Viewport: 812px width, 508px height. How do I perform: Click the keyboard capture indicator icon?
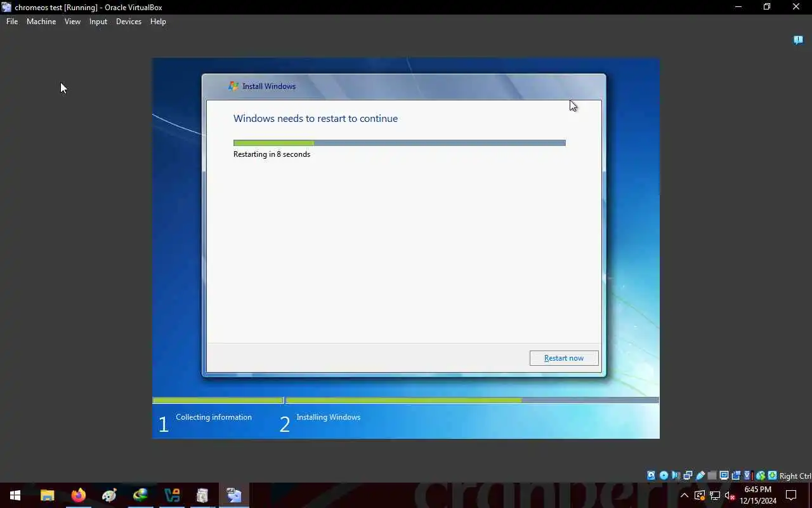coord(773,476)
